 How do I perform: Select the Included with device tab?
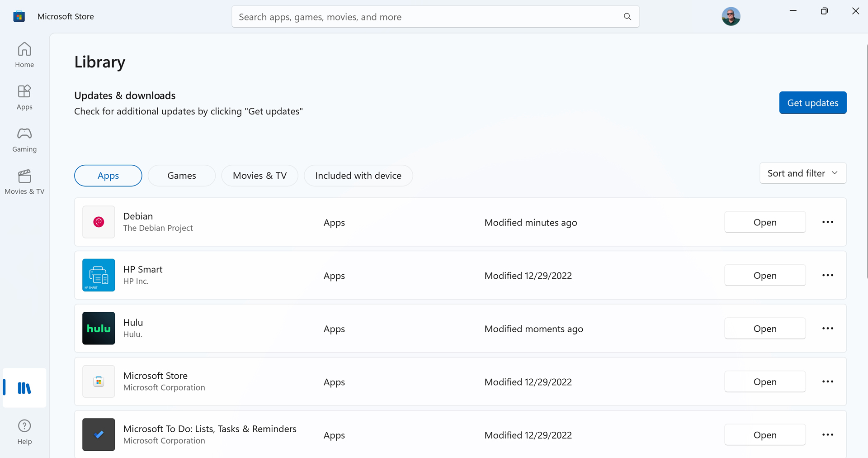358,176
